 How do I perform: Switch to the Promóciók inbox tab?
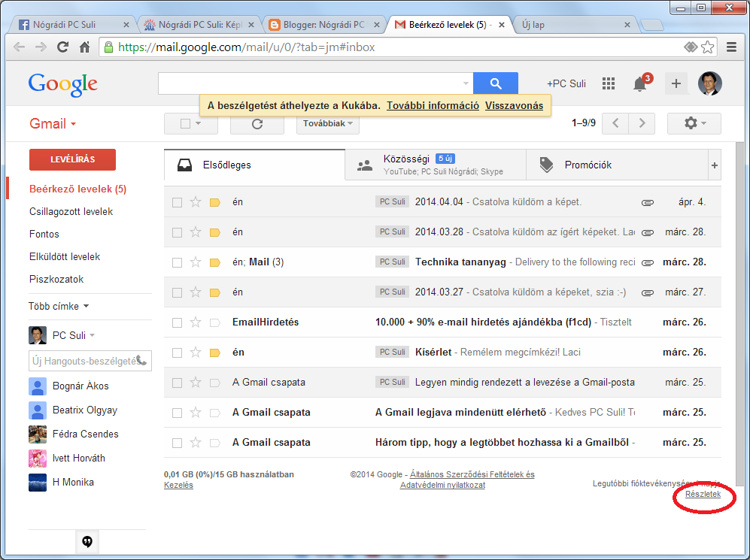617,165
